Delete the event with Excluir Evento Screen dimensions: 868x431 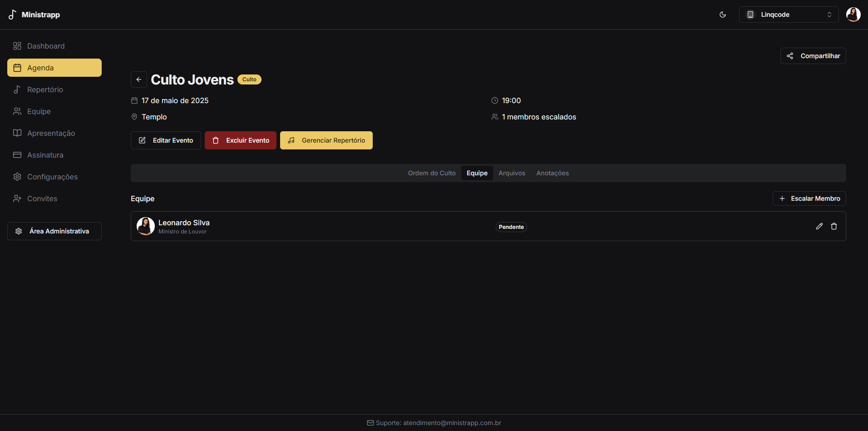(x=240, y=140)
